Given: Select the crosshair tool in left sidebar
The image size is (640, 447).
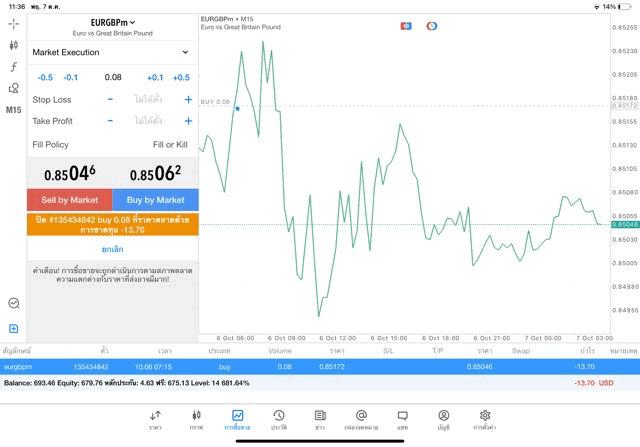Looking at the screenshot, I should (13, 23).
